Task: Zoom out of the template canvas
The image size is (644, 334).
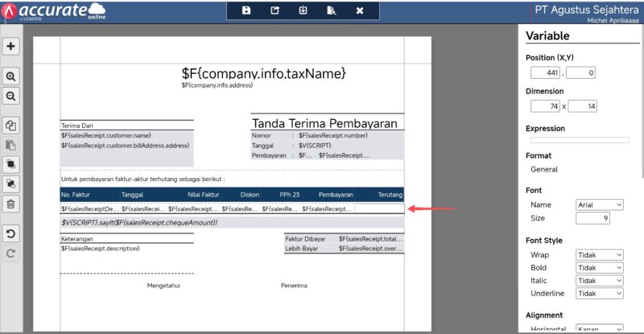Action: coord(11,96)
